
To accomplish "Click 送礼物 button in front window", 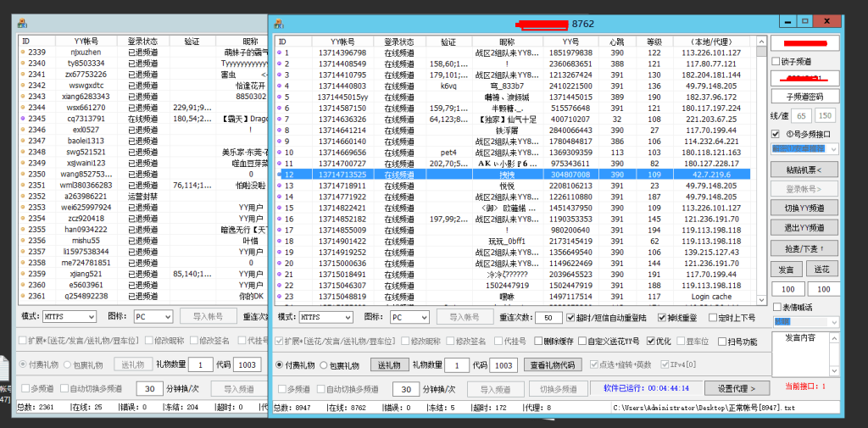I will click(389, 365).
